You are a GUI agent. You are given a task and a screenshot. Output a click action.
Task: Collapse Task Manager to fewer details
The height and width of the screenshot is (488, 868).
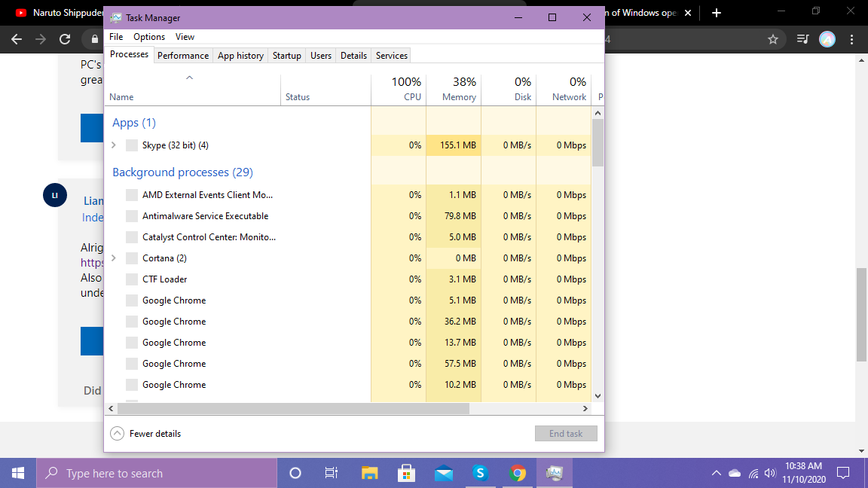pos(145,434)
